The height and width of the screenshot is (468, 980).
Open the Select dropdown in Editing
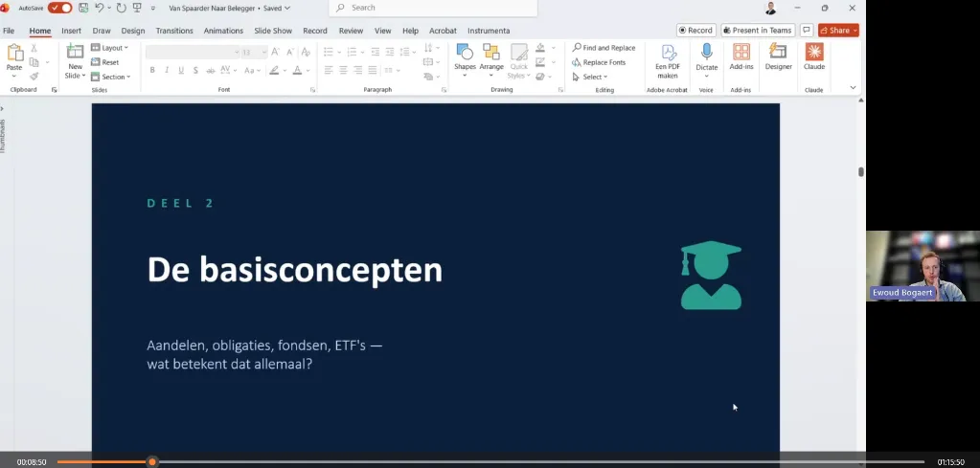tap(590, 77)
